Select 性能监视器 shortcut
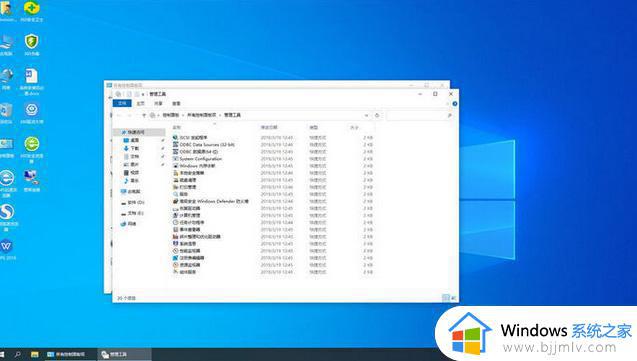 tap(187, 251)
